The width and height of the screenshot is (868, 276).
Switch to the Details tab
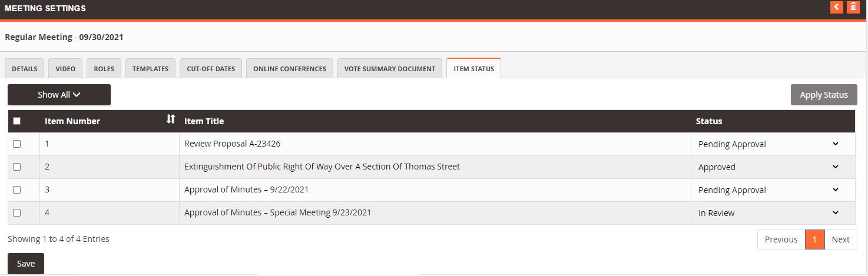24,68
